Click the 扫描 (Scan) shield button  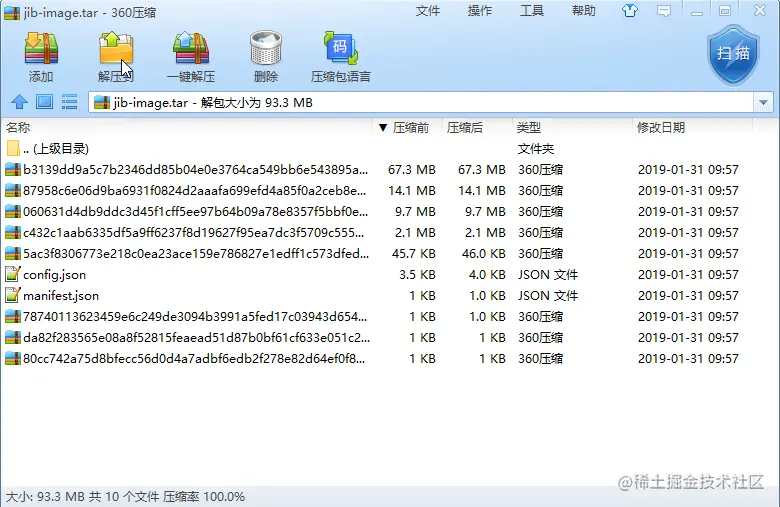[733, 54]
